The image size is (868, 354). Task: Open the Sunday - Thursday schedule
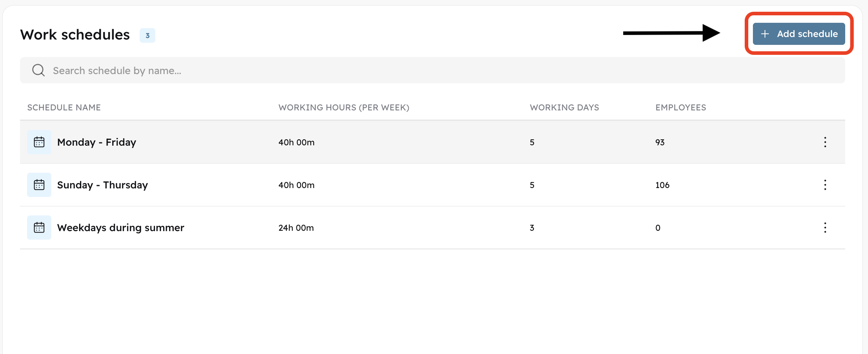click(x=102, y=185)
